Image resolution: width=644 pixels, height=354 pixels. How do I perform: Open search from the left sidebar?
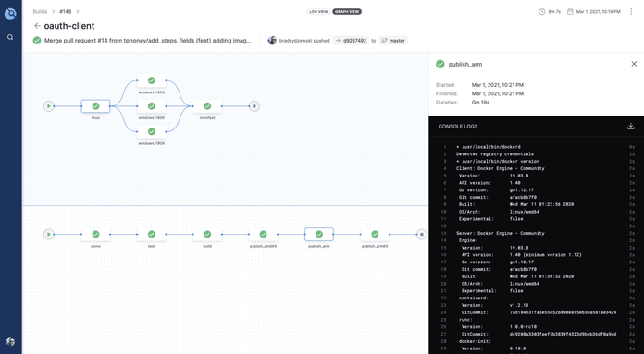[10, 37]
